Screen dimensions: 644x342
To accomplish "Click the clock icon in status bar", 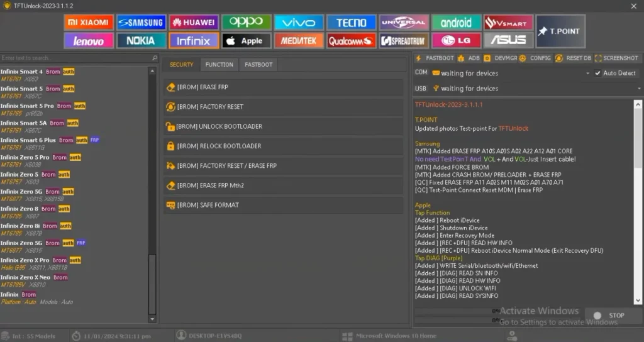I will [x=76, y=336].
